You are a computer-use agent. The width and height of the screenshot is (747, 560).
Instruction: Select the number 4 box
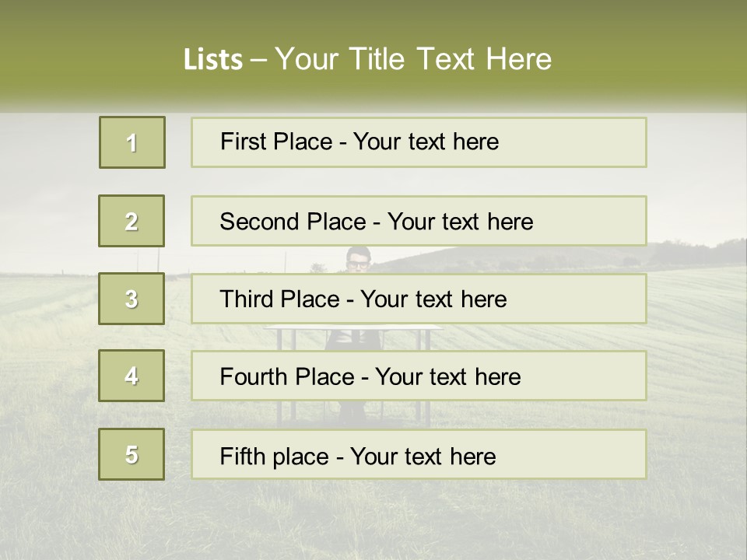coord(132,376)
